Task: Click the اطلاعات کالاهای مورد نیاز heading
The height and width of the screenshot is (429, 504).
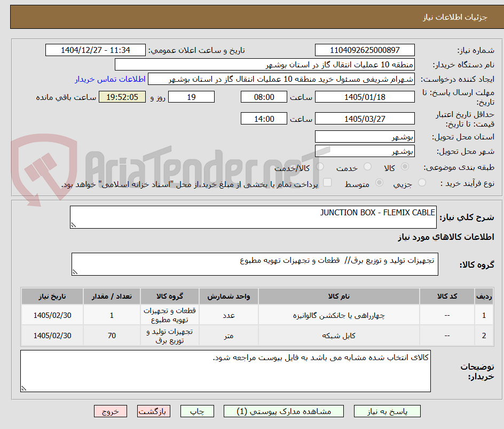Action: coord(446,237)
